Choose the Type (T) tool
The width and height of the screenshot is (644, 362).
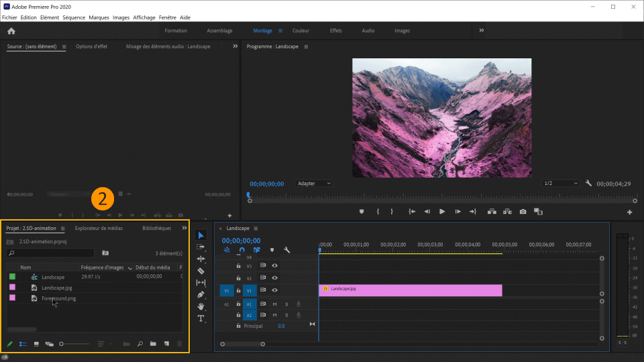[x=201, y=318]
